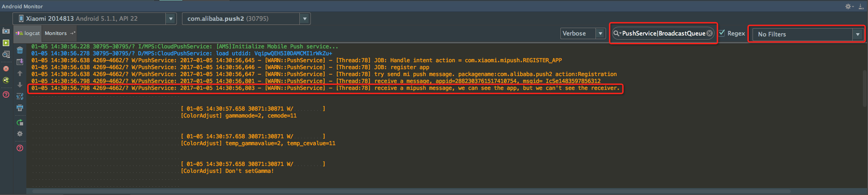
Task: Toggle the soft wraps icon
Action: [20, 96]
